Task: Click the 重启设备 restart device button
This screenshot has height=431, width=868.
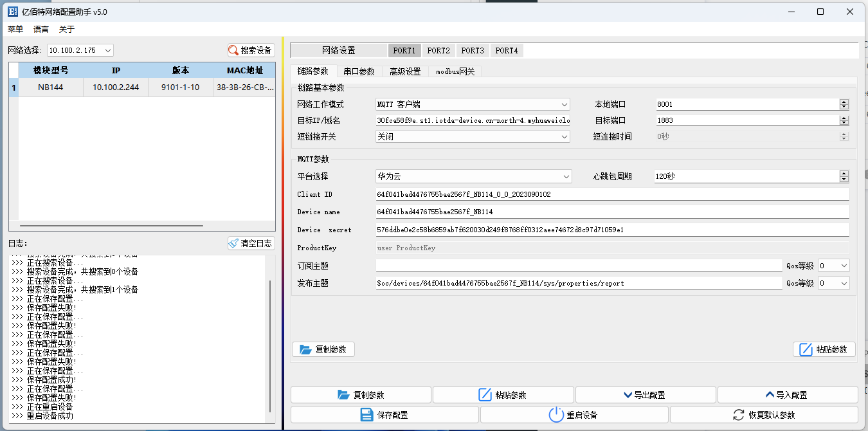Action: [574, 415]
